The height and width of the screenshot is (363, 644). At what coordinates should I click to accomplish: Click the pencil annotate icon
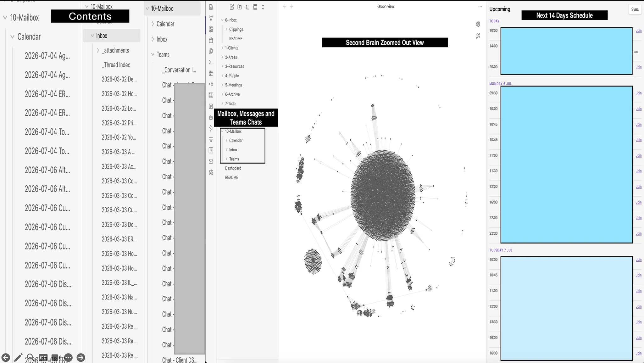18,358
